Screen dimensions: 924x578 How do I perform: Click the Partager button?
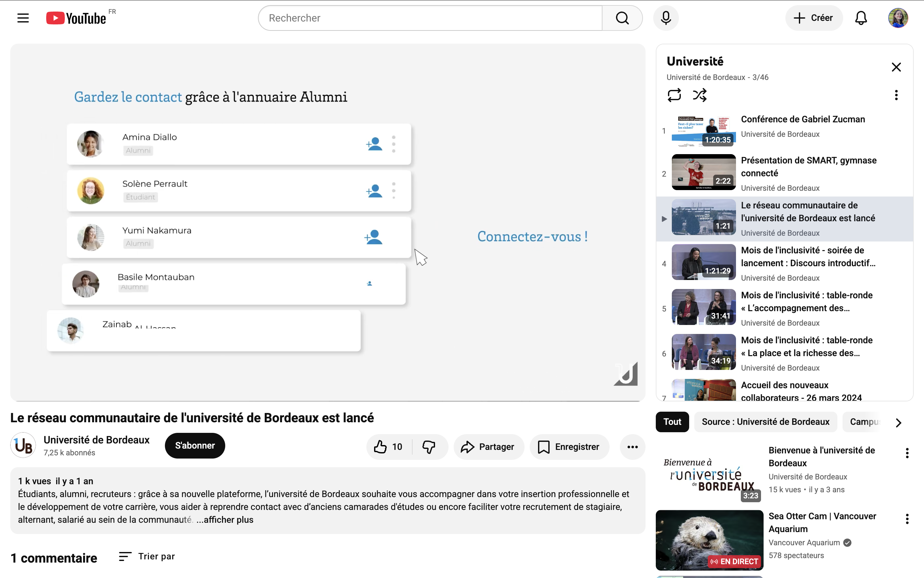(x=488, y=447)
